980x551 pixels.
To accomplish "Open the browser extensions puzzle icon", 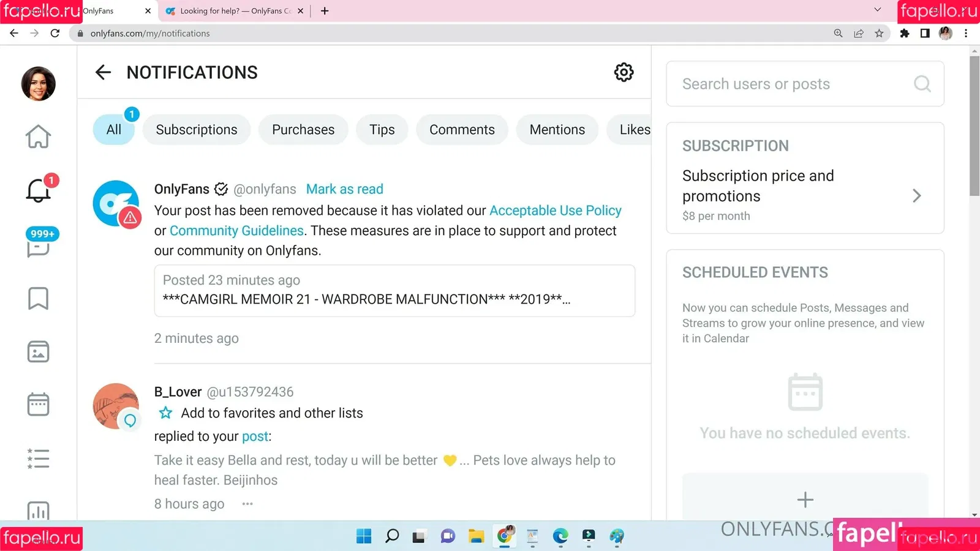I will click(x=905, y=33).
